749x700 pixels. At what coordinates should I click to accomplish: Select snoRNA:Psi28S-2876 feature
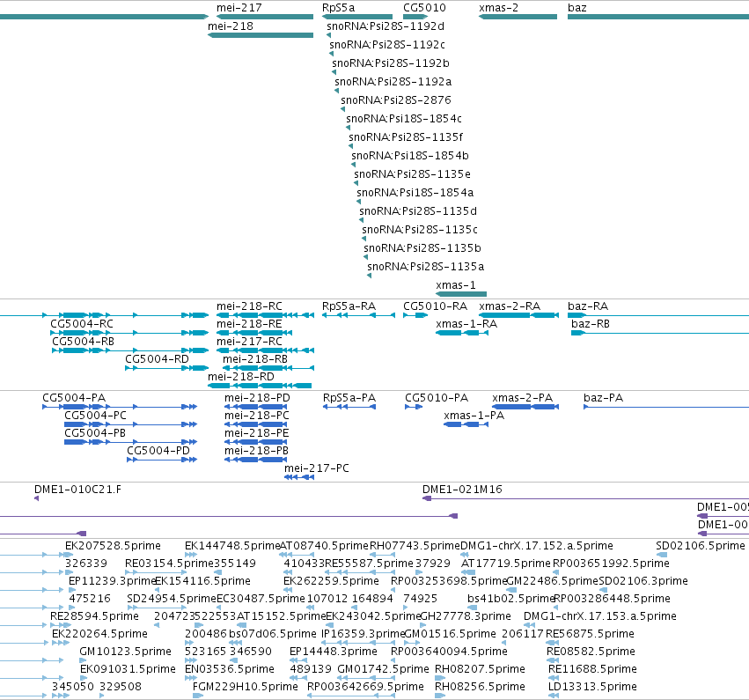coord(342,109)
